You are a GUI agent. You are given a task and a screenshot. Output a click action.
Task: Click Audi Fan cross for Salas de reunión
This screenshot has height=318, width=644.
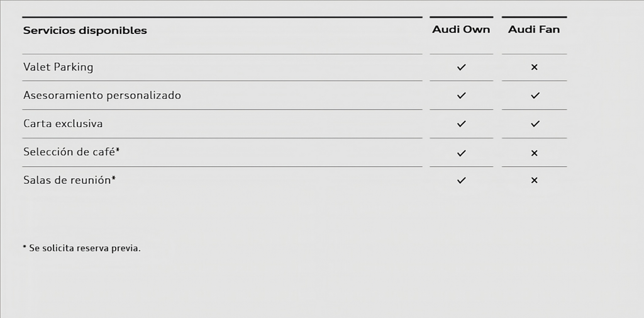pos(534,180)
